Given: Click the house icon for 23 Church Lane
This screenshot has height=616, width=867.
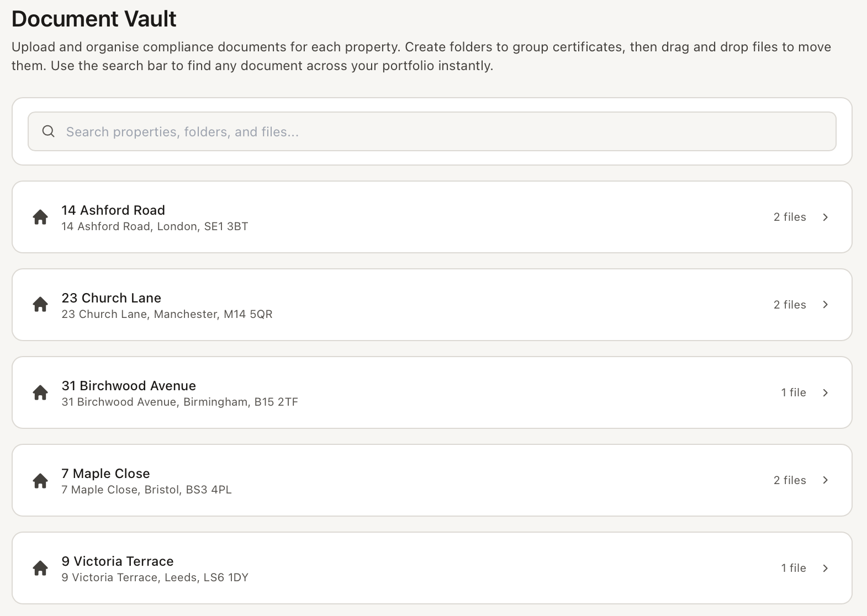Looking at the screenshot, I should 40,305.
